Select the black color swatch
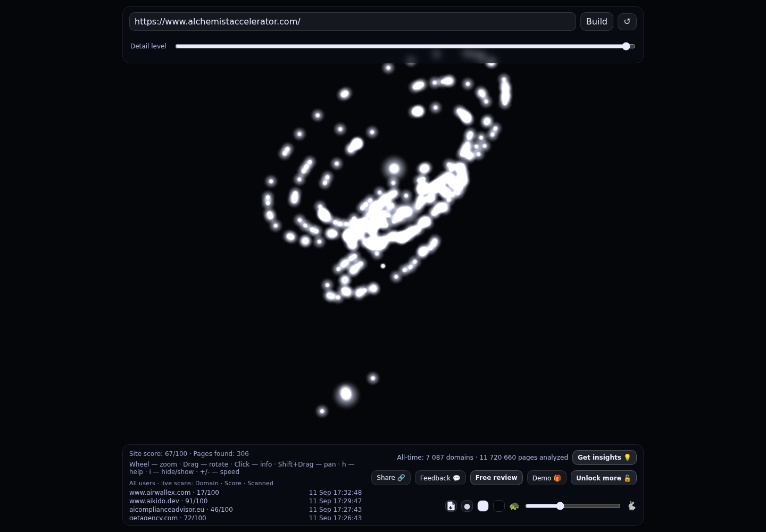The image size is (766, 532). tap(499, 506)
